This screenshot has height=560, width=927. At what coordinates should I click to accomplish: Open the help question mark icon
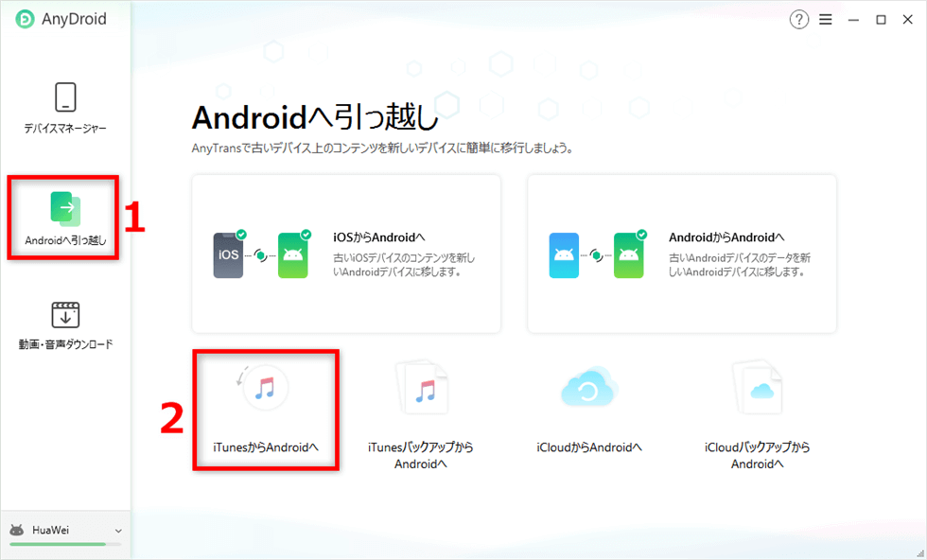pyautogui.click(x=798, y=20)
